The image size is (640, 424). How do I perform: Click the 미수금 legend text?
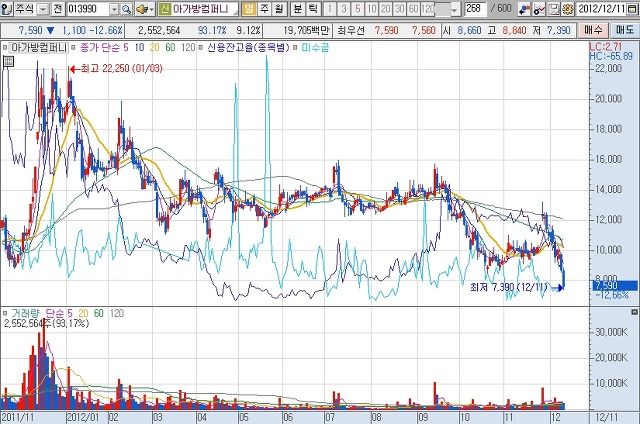[x=315, y=48]
